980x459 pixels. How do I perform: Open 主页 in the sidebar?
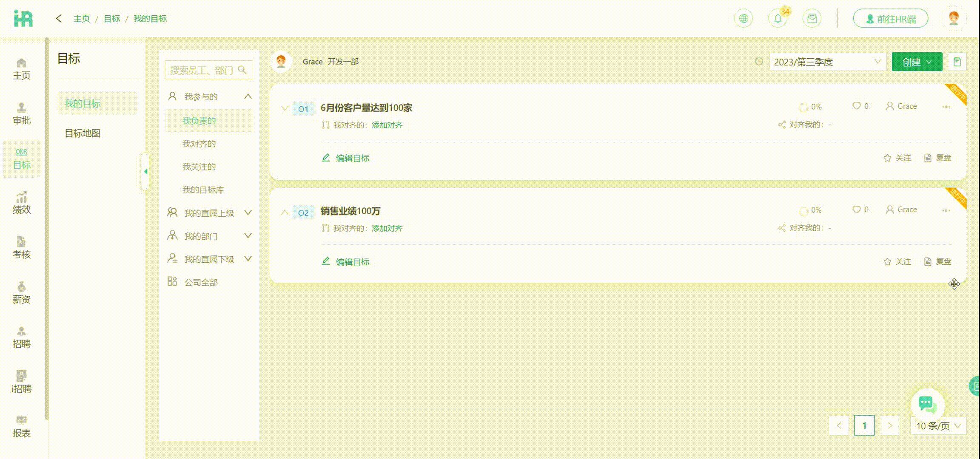21,69
